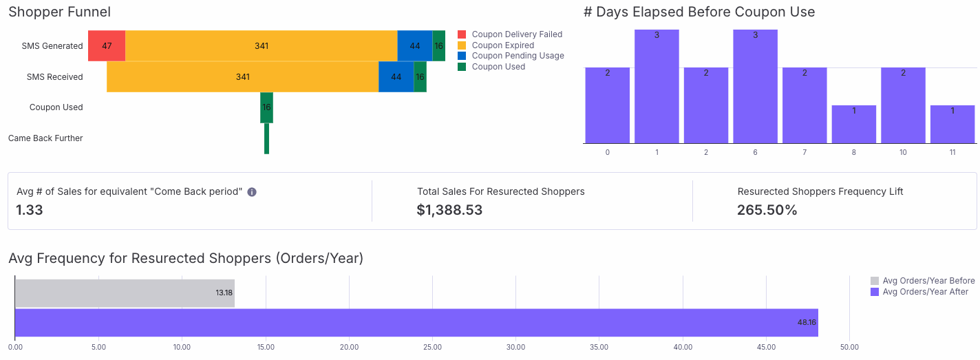
Task: Click the Came Back Further green bar
Action: tap(267, 138)
